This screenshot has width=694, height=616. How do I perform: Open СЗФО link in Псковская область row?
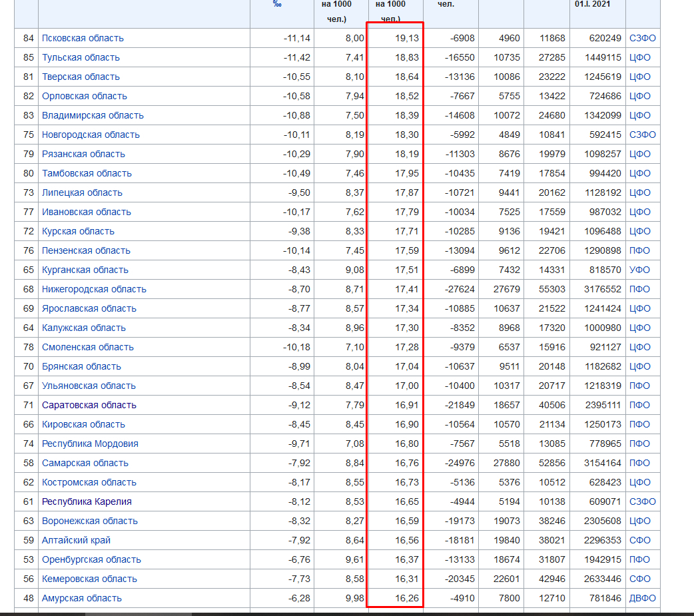(x=643, y=38)
